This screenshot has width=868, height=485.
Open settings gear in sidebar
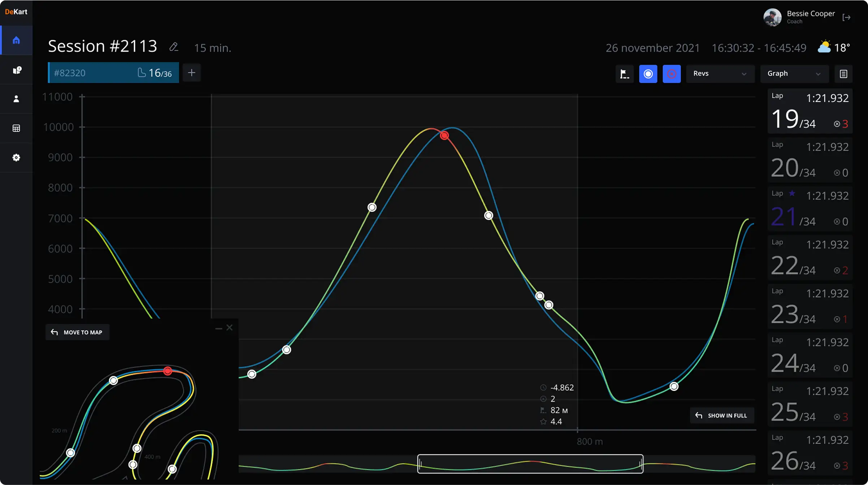point(16,157)
